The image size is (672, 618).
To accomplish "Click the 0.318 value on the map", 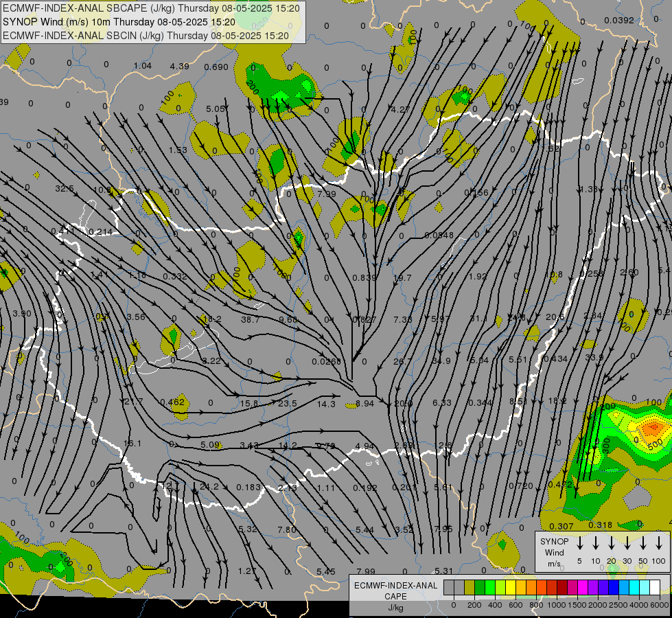I will pos(600,525).
